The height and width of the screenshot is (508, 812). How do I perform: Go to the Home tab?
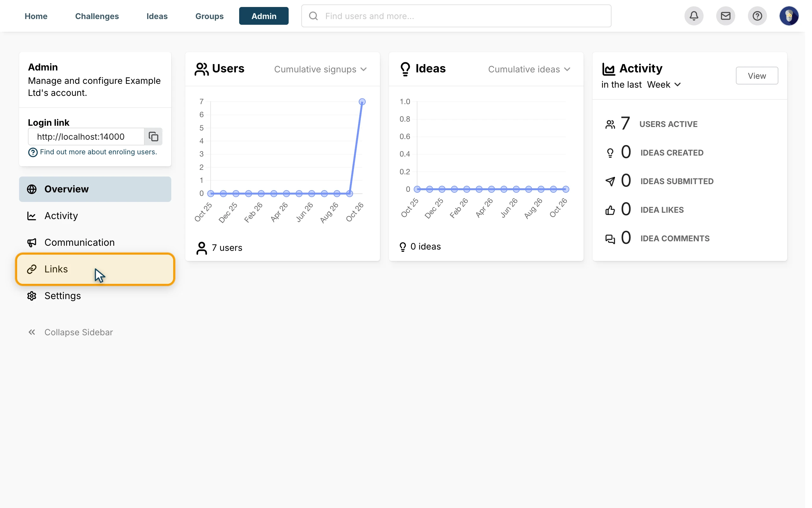pos(36,16)
